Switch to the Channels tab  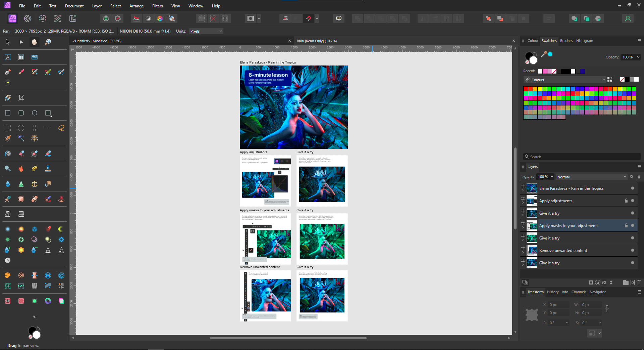click(x=579, y=292)
